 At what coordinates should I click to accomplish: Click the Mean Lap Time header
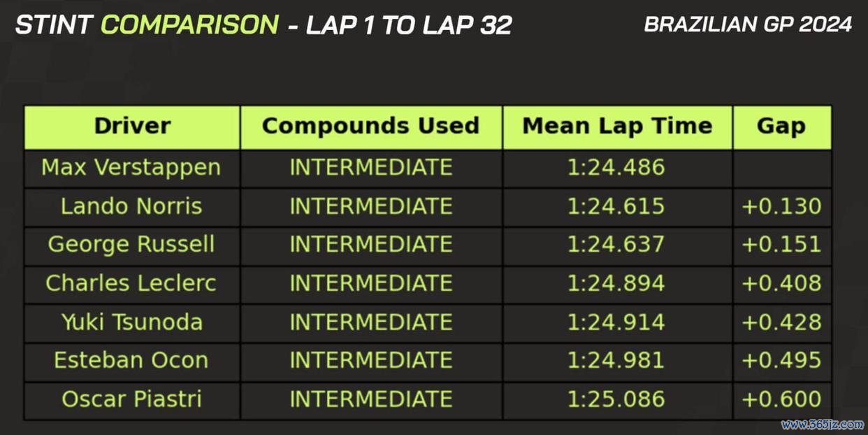pyautogui.click(x=617, y=127)
